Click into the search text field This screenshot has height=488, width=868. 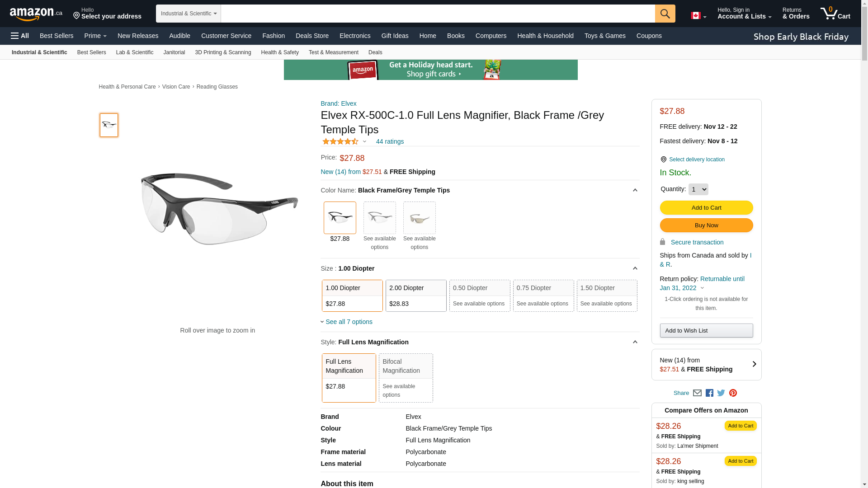(438, 14)
